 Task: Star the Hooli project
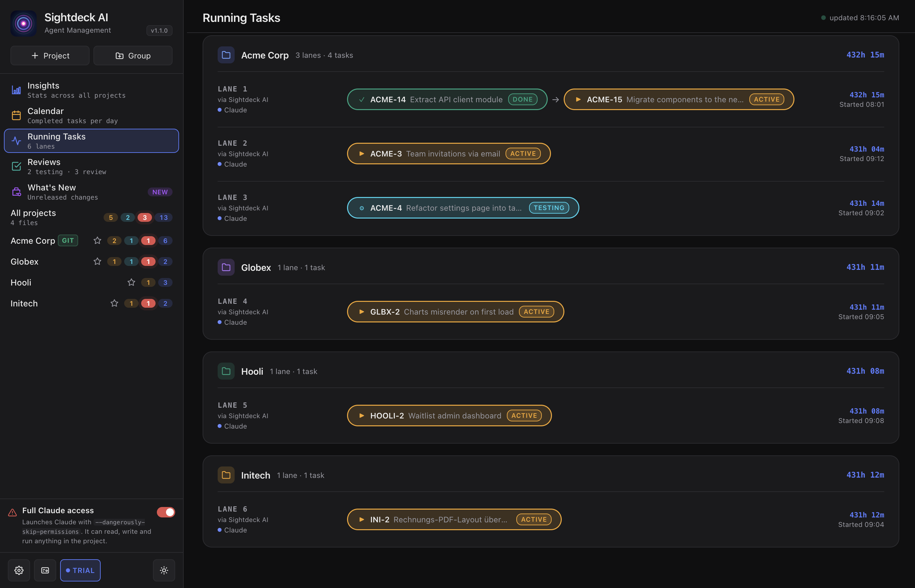point(131,283)
